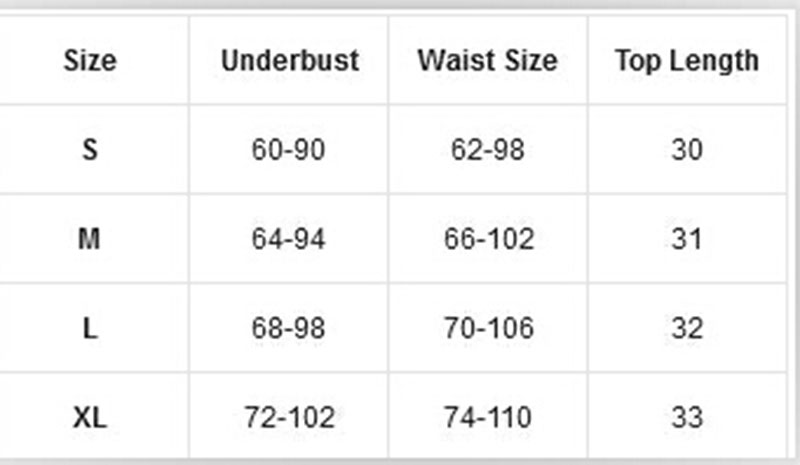Screen dimensions: 800x465
Task: Select the S size row label
Action: tap(90, 150)
